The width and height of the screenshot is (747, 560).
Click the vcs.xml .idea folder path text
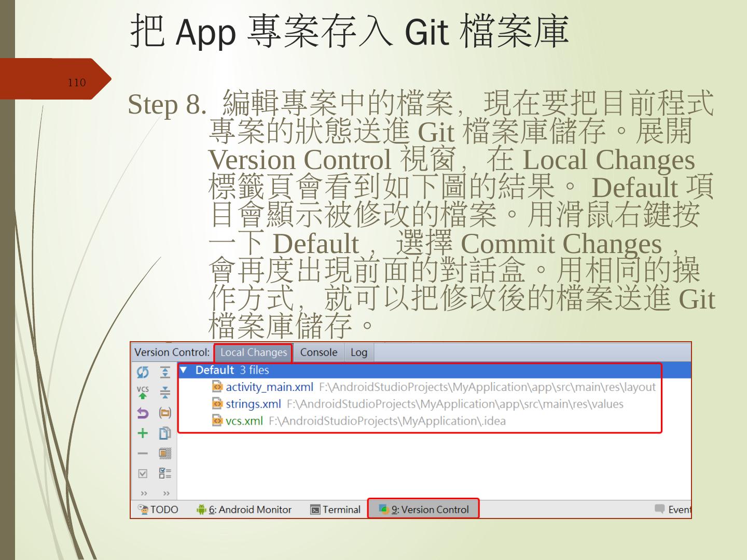[x=387, y=421]
